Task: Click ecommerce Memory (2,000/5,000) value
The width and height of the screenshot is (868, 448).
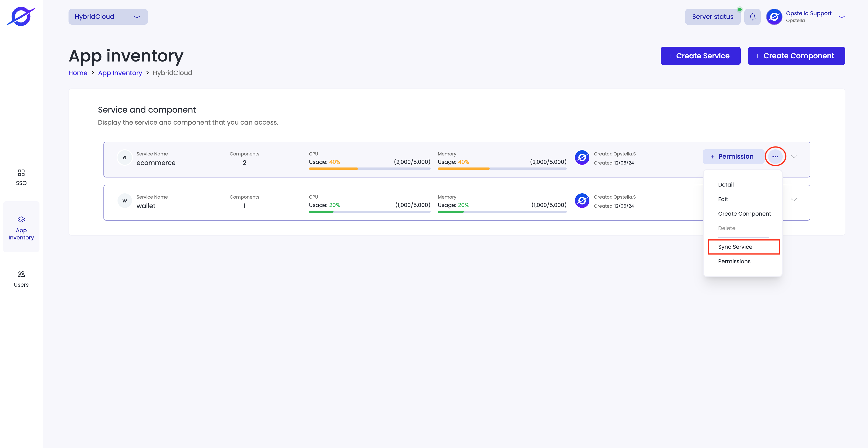Action: coord(548,162)
